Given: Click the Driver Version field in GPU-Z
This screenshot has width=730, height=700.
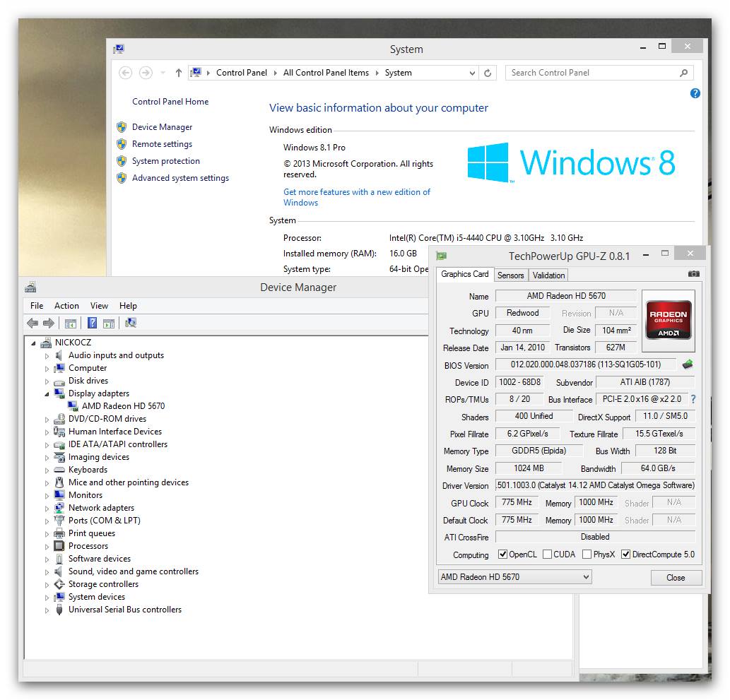Looking at the screenshot, I should pos(595,485).
